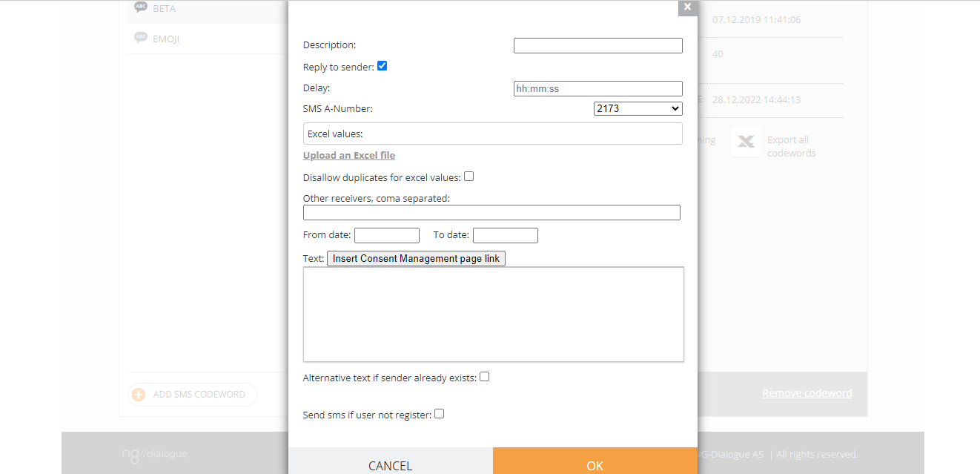Enable Disallow duplicates for excel values

[469, 177]
